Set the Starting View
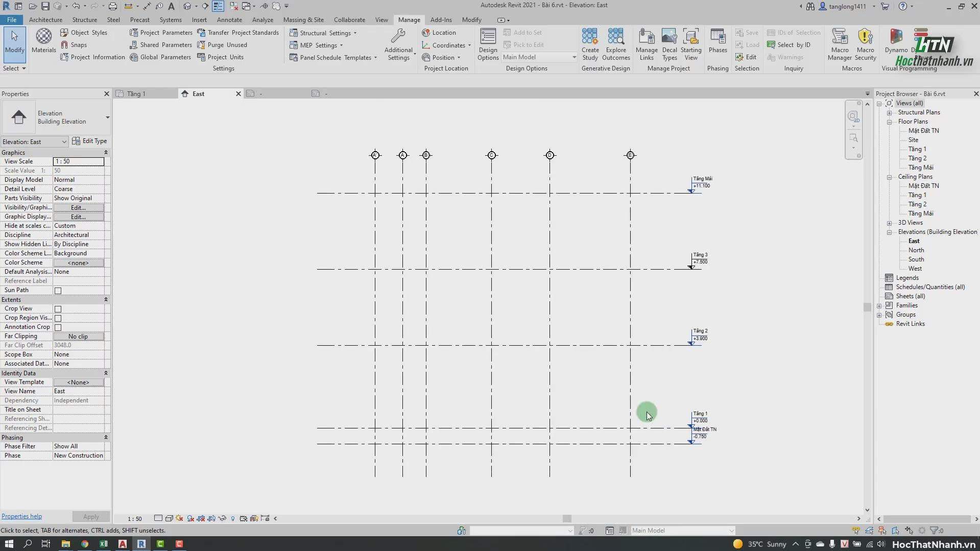This screenshot has height=551, width=980. [691, 45]
